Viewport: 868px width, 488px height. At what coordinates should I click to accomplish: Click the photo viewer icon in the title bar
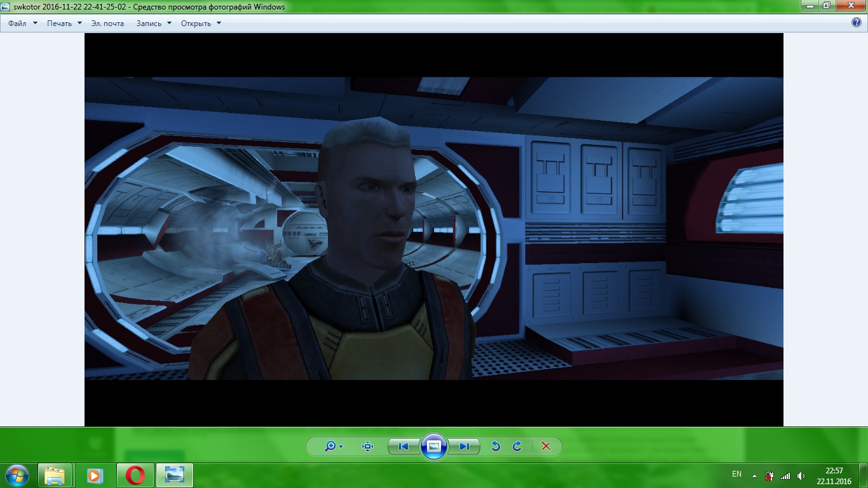6,6
